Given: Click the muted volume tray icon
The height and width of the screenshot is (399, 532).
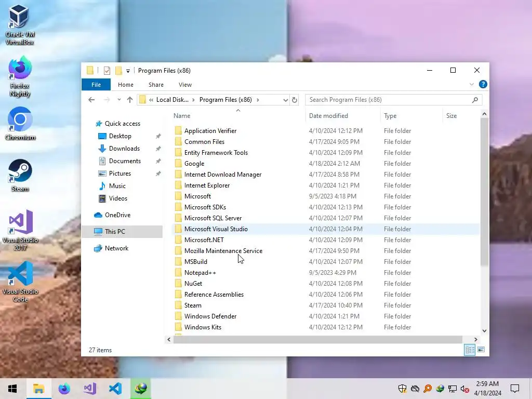Looking at the screenshot, I should click(465, 389).
